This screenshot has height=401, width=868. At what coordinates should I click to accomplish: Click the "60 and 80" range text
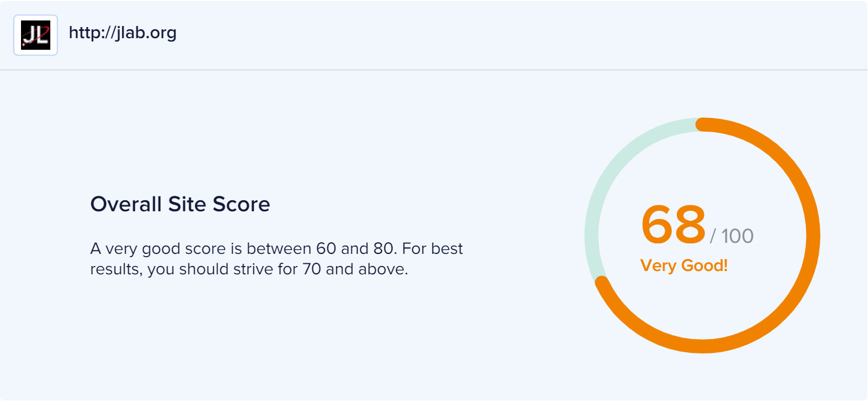click(355, 248)
